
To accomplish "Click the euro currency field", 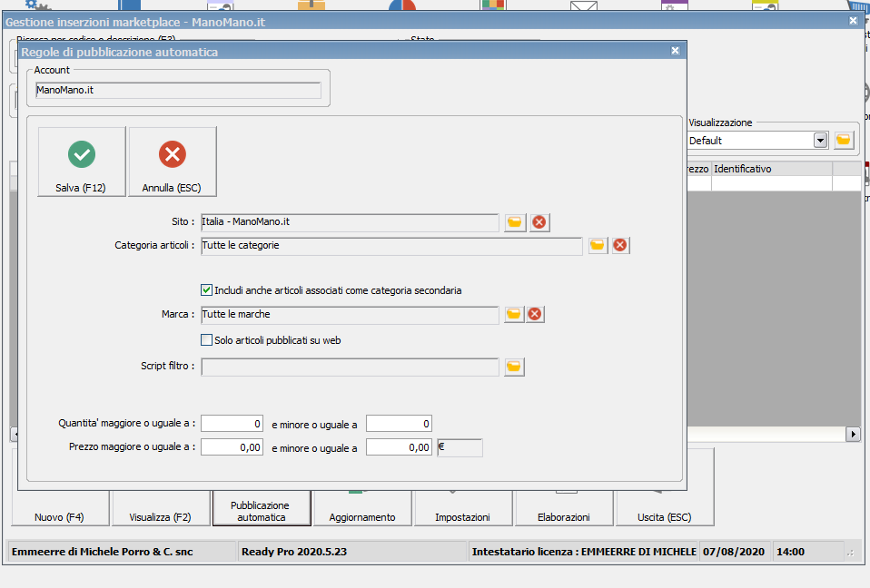I will pos(460,447).
